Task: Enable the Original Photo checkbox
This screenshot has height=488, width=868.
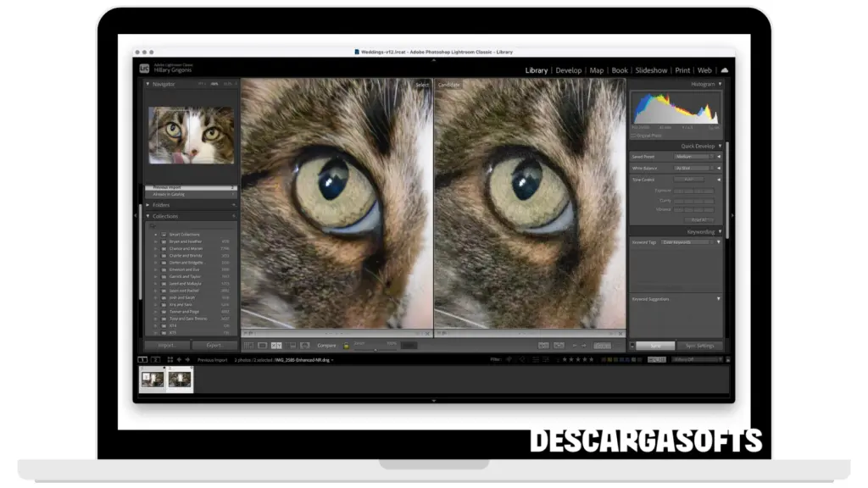Action: point(633,136)
